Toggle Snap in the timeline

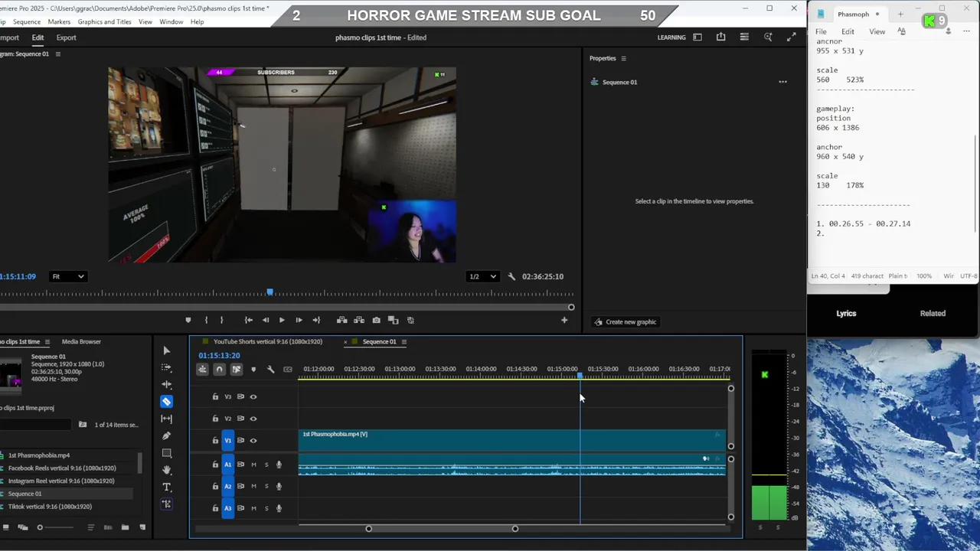(x=219, y=370)
